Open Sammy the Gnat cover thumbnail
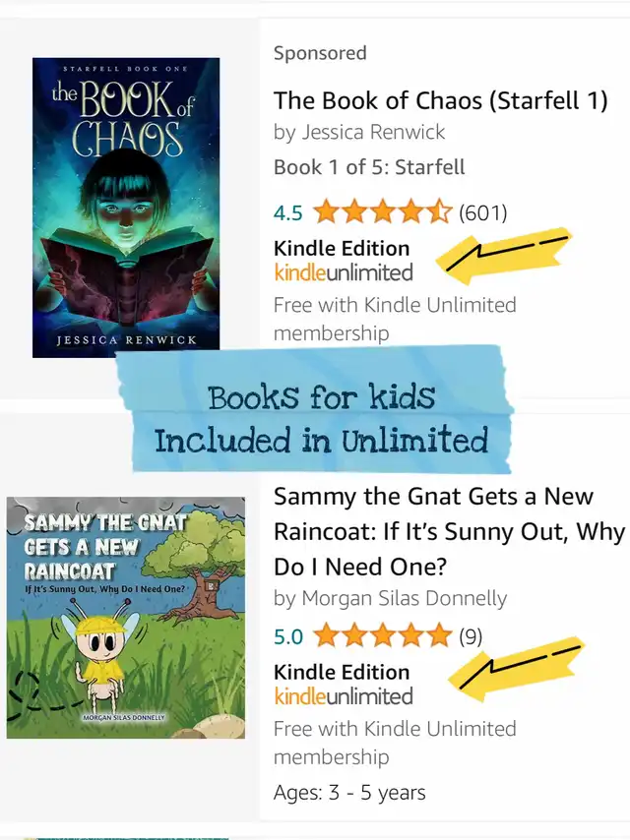This screenshot has width=630, height=840. (x=126, y=618)
